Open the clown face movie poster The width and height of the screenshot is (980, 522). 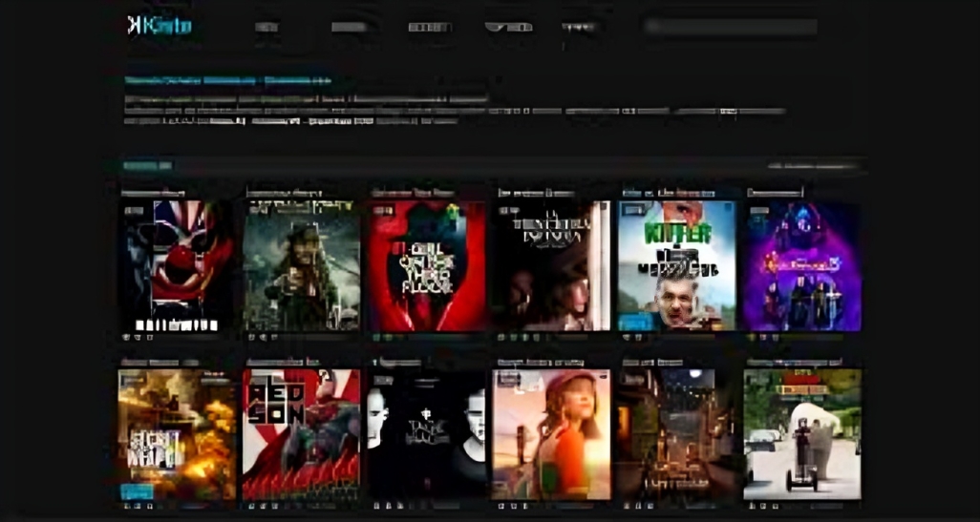click(x=177, y=265)
